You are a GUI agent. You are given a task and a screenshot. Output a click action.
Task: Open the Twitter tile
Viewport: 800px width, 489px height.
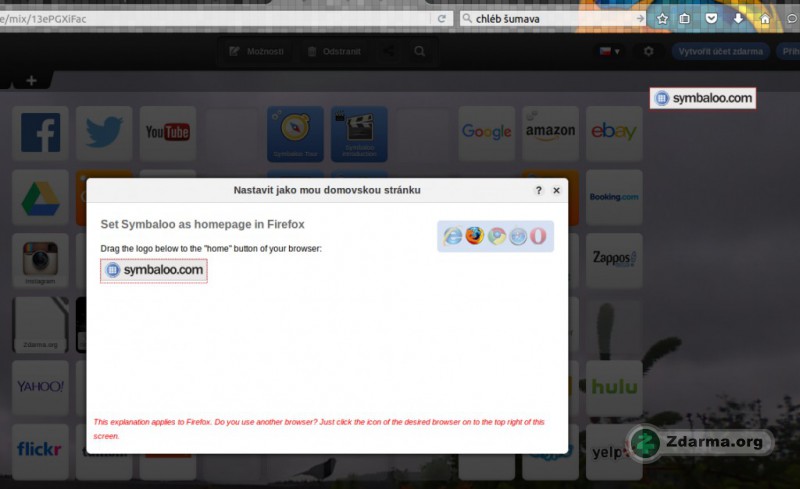click(104, 134)
